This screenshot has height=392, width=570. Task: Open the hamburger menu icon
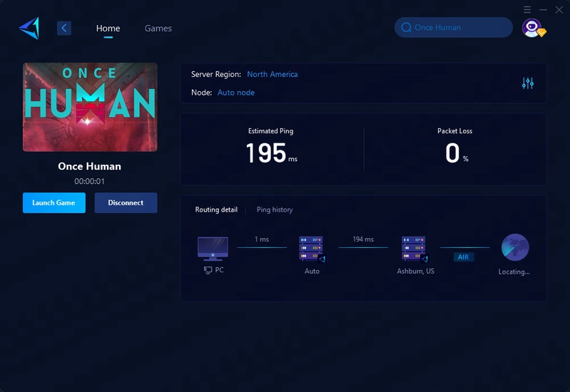pyautogui.click(x=527, y=9)
